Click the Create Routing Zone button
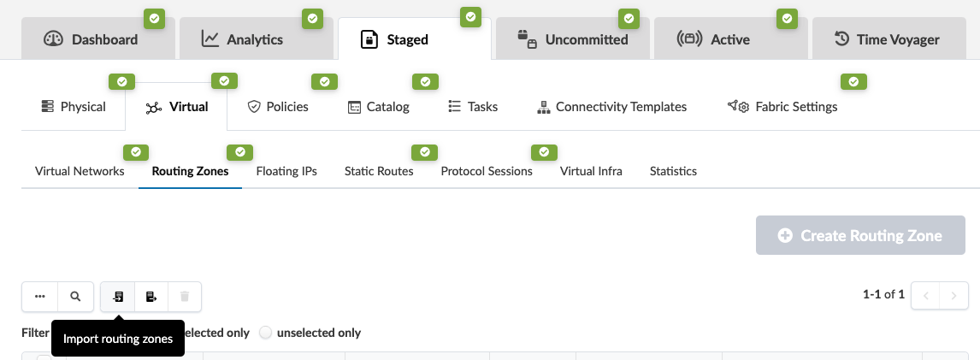This screenshot has width=980, height=360. click(860, 235)
